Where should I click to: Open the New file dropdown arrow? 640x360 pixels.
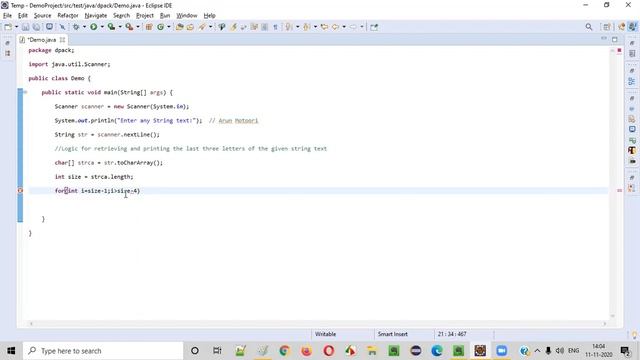click(x=16, y=27)
